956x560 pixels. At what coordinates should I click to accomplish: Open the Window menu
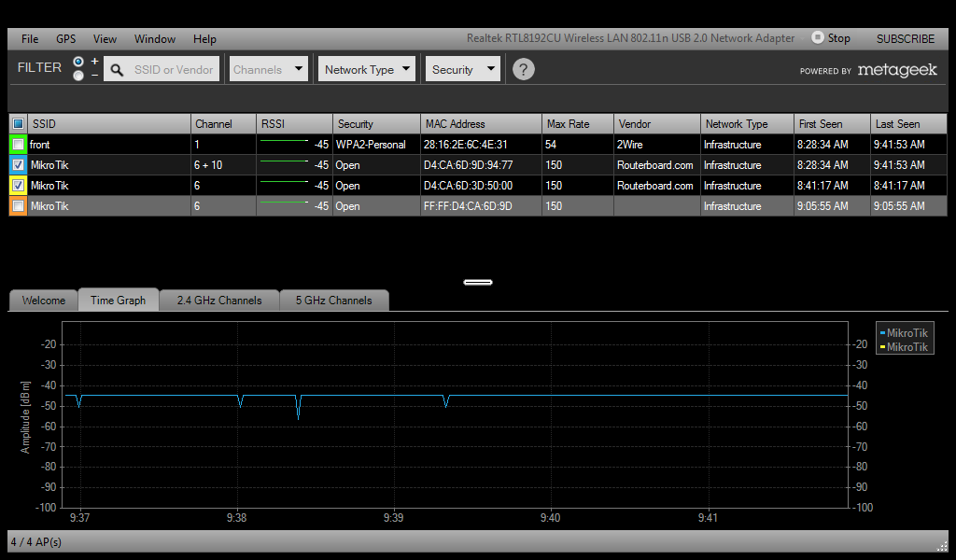tap(155, 38)
